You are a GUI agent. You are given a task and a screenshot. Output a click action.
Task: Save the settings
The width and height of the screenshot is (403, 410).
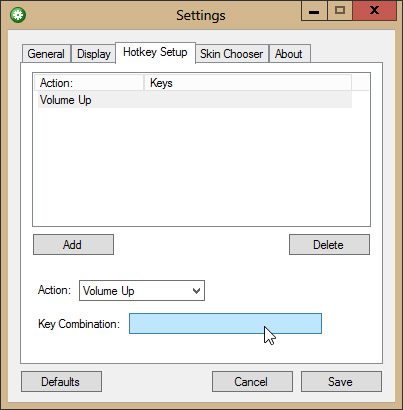point(341,382)
